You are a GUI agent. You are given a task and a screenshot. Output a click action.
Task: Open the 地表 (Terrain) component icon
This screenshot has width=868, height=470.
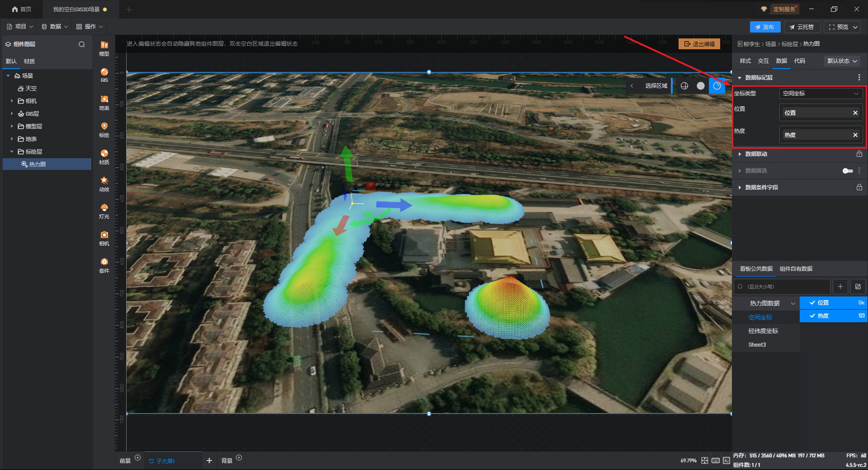coord(104,102)
